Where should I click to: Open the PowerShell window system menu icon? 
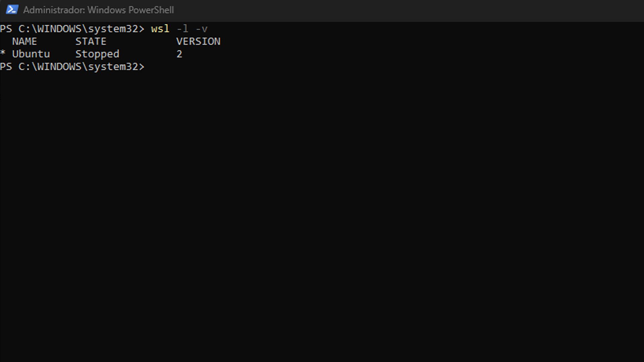[x=12, y=10]
